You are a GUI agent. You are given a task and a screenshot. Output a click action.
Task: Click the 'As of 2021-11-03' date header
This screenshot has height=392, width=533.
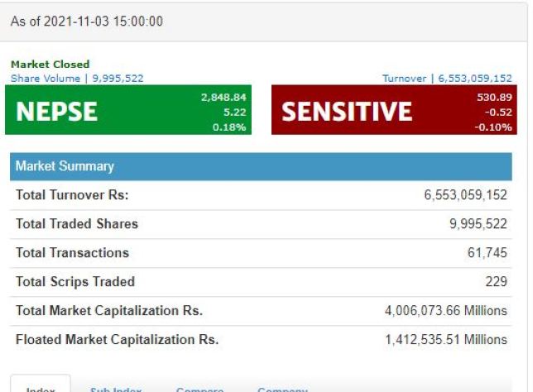tap(86, 22)
